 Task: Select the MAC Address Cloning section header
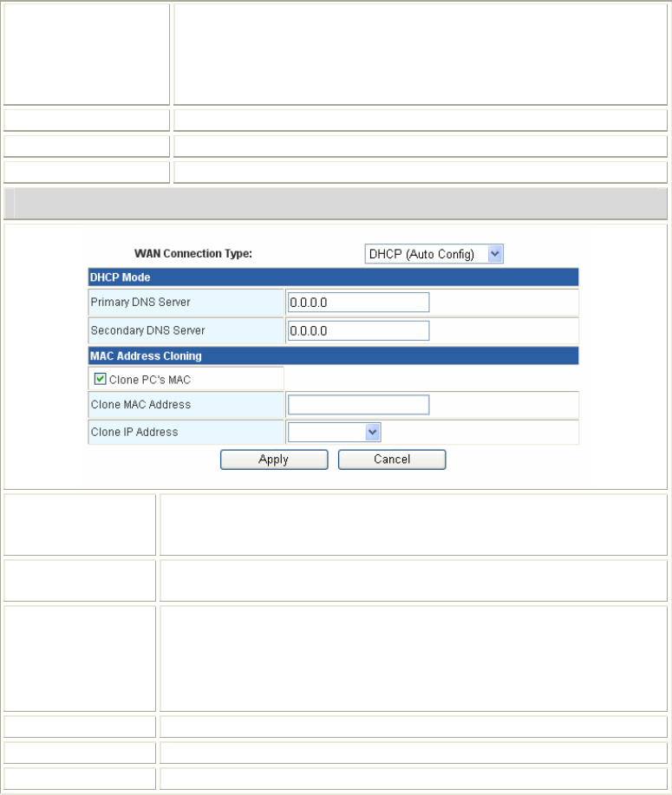(x=333, y=356)
